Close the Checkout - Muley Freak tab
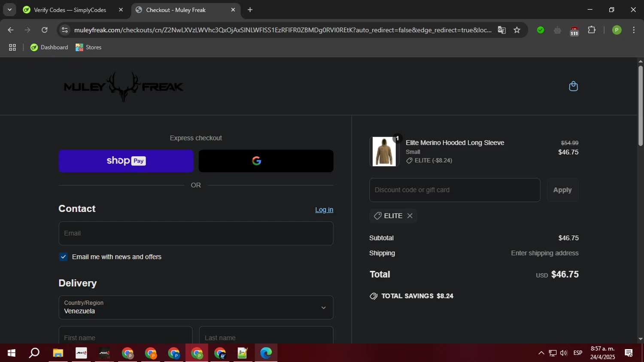This screenshot has width=644, height=362. (x=233, y=10)
